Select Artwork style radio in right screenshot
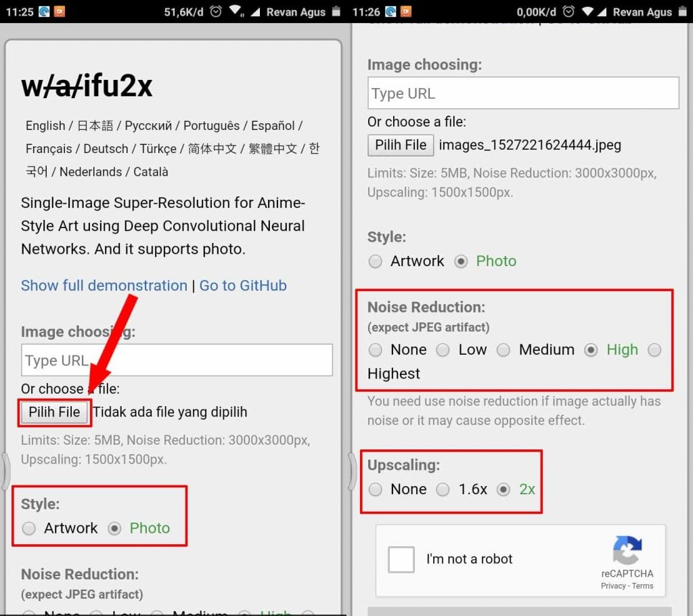Screen dimensions: 693x616 [x=375, y=261]
